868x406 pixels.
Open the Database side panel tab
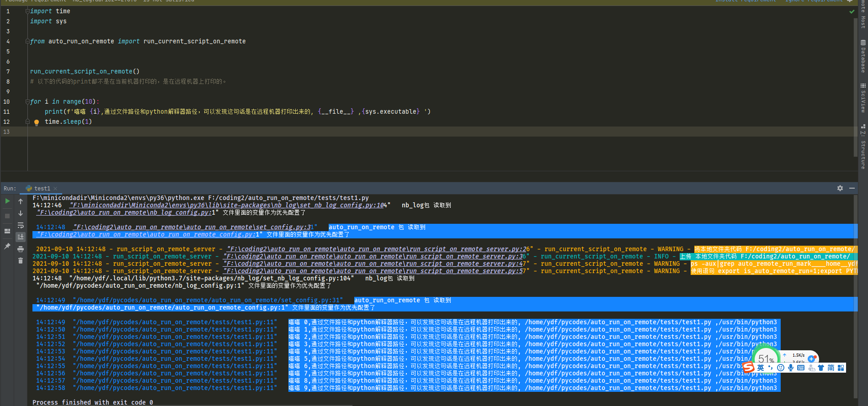[x=863, y=57]
